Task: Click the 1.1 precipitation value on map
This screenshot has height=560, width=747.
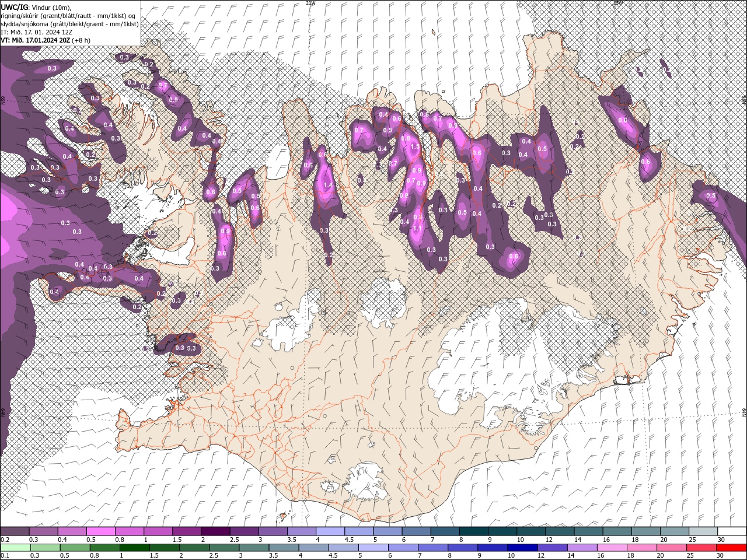Action: point(417,229)
